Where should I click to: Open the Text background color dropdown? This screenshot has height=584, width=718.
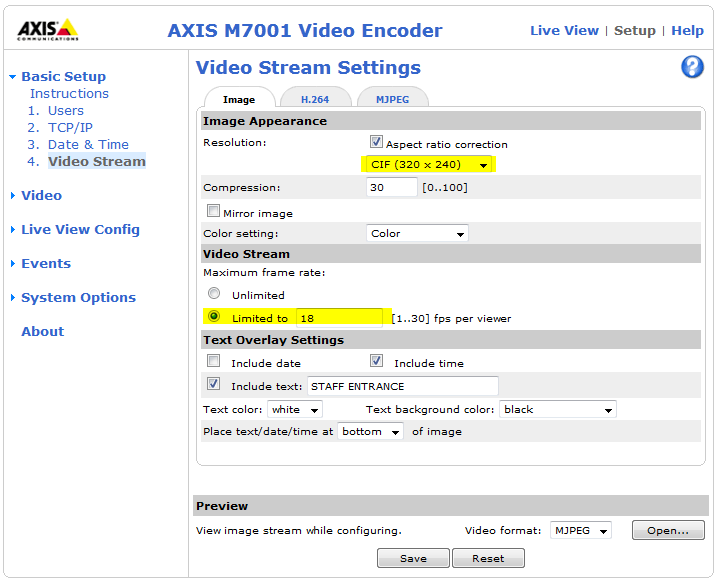click(557, 409)
